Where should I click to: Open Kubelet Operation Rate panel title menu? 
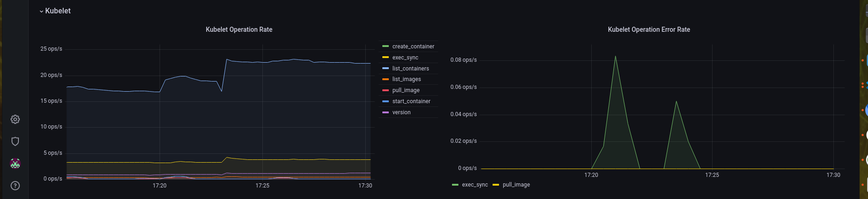coord(239,29)
